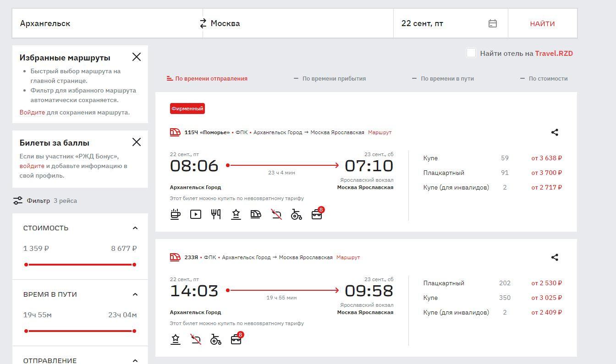Viewport: 616px width, 364px height.
Task: Open Маршрут link for train 115Ч
Action: (x=379, y=132)
